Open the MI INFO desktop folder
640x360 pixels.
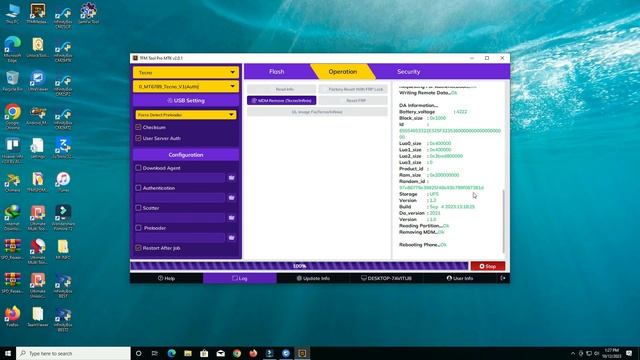[x=63, y=250]
